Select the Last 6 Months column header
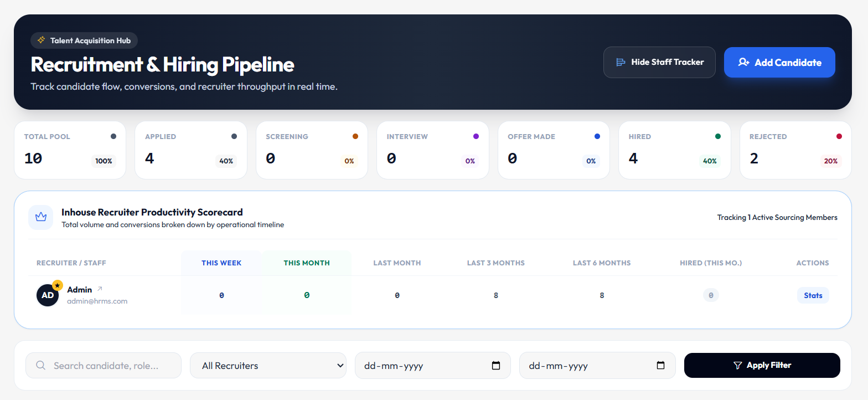 coord(602,263)
